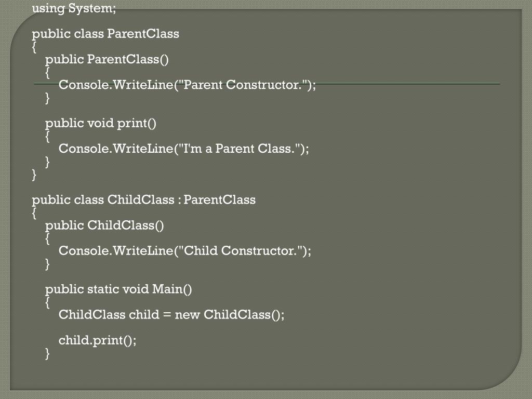Click the closing brace after child.print()
Image resolution: width=532 pixels, height=399 pixels.
pos(47,353)
